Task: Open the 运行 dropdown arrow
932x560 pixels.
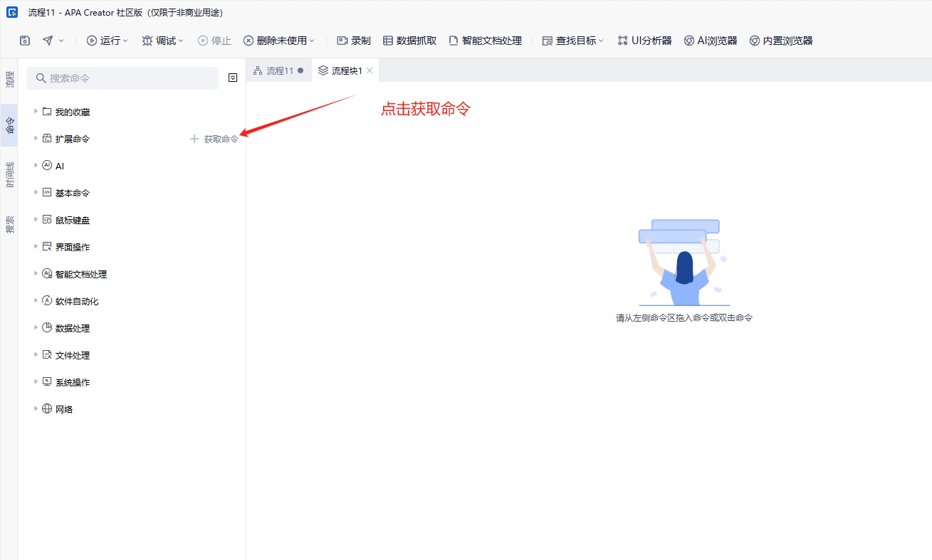Action: [x=125, y=41]
